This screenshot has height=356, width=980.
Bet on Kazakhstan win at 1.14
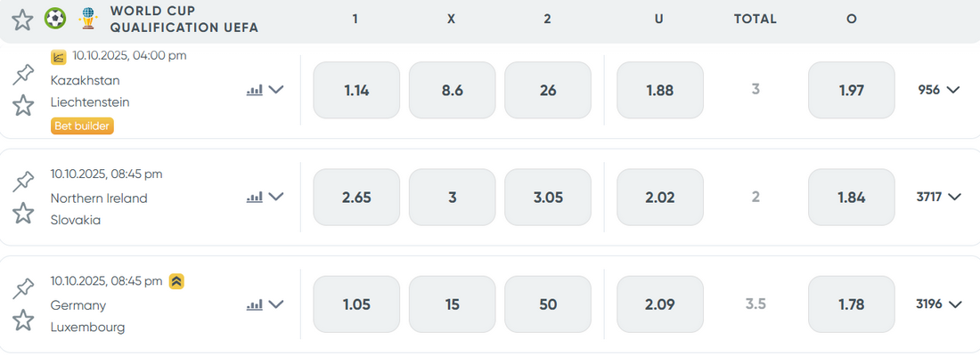356,90
